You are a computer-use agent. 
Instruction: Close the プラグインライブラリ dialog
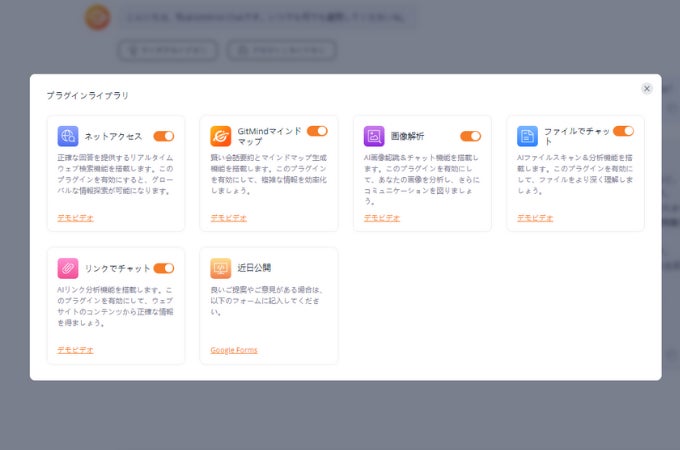pyautogui.click(x=647, y=88)
